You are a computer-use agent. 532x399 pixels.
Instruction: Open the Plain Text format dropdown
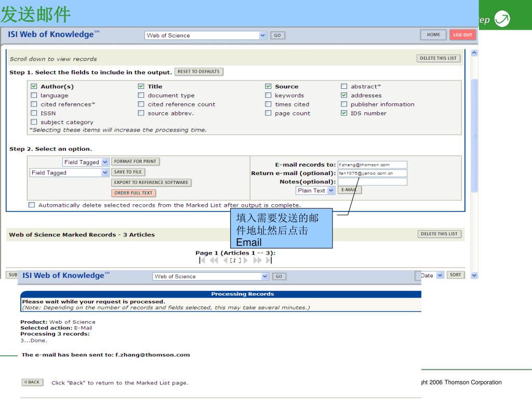coord(315,190)
